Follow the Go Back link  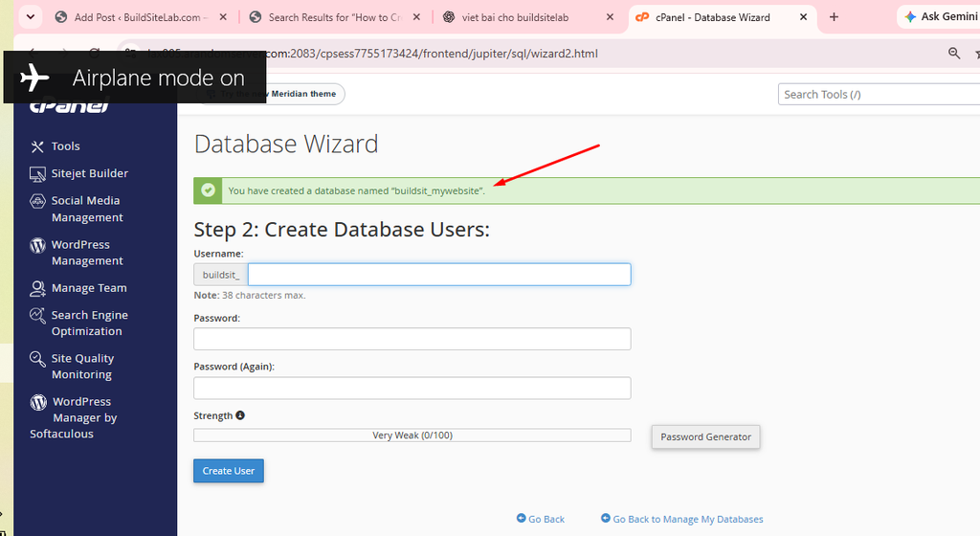pos(546,519)
